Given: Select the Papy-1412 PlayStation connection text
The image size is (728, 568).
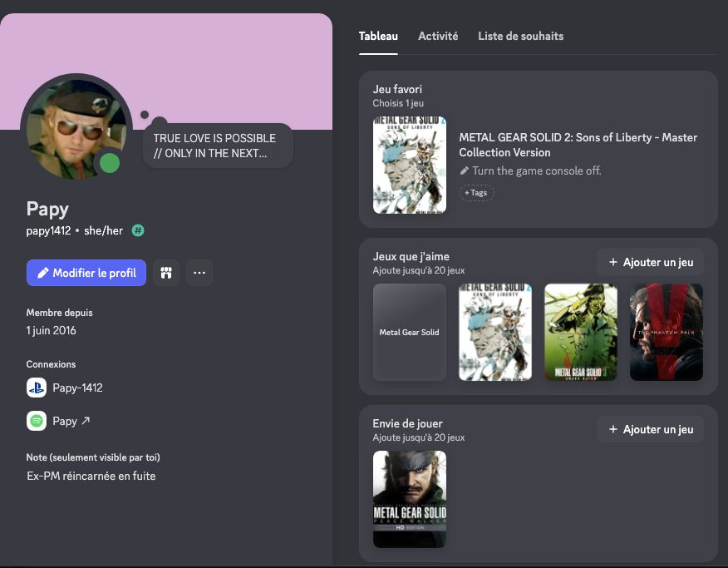Looking at the screenshot, I should tap(77, 388).
